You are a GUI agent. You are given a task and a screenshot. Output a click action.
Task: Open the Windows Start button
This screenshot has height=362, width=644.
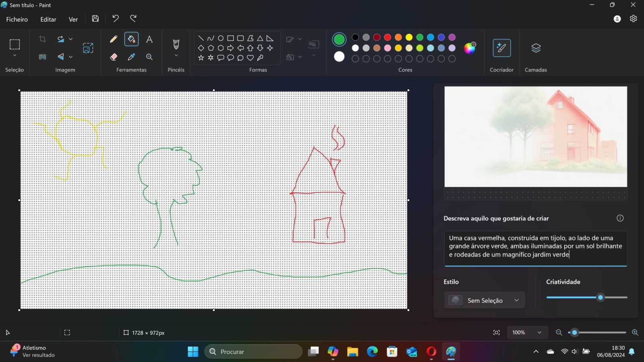[193, 352]
